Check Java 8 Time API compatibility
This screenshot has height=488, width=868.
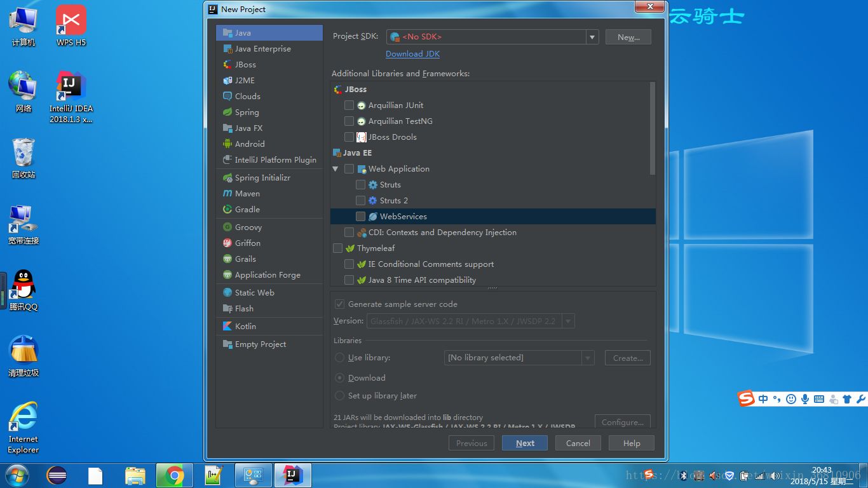pos(349,280)
